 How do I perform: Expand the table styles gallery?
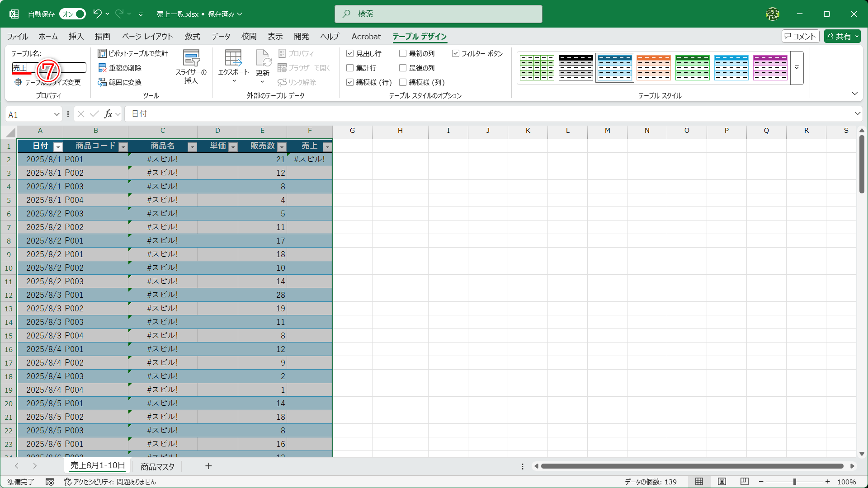tap(797, 68)
